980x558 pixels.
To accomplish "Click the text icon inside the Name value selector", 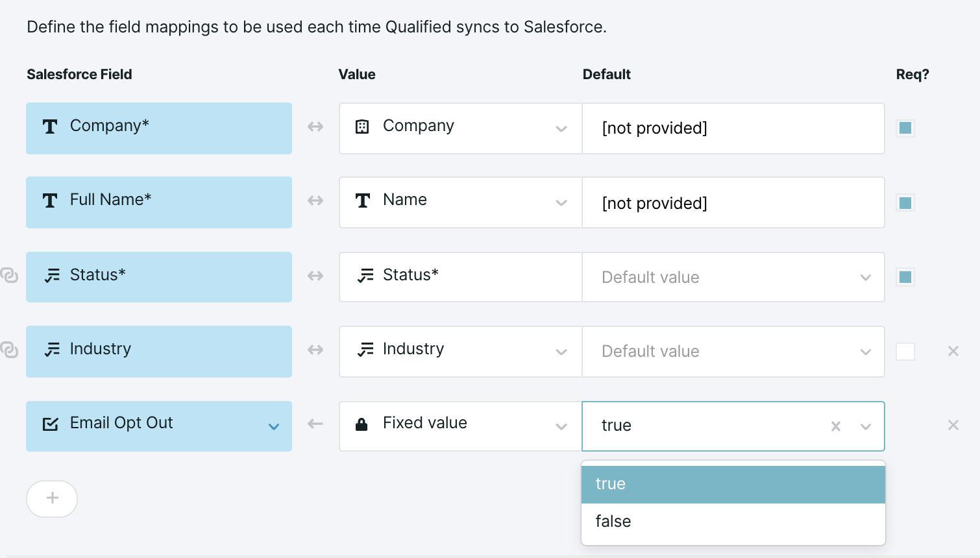I will [363, 201].
